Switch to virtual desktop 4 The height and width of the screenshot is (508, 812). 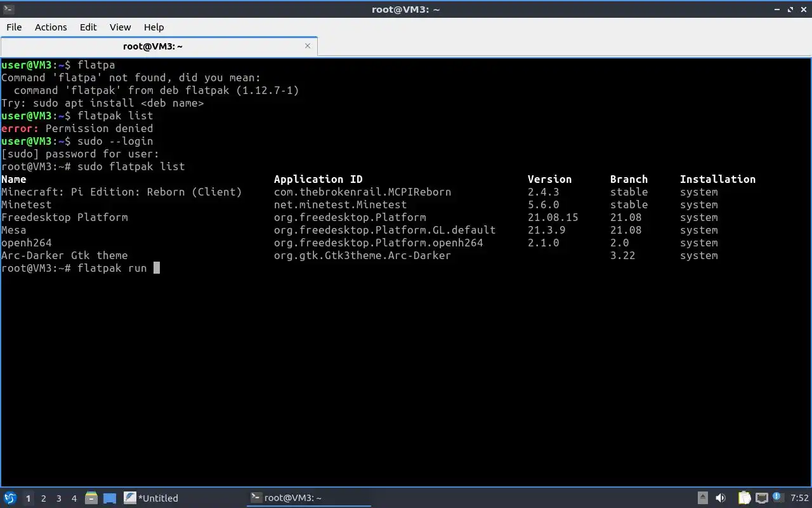coord(74,498)
